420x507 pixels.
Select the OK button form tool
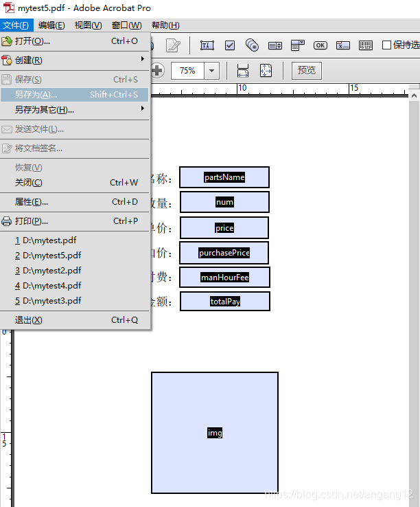(x=320, y=45)
